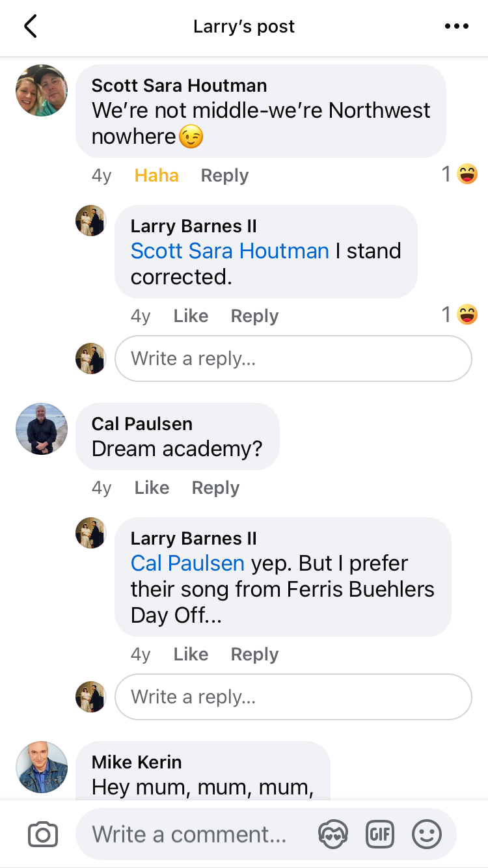Click "Write a reply..." under Cal Paulsen's thread
The width and height of the screenshot is (488, 868).
click(x=293, y=697)
